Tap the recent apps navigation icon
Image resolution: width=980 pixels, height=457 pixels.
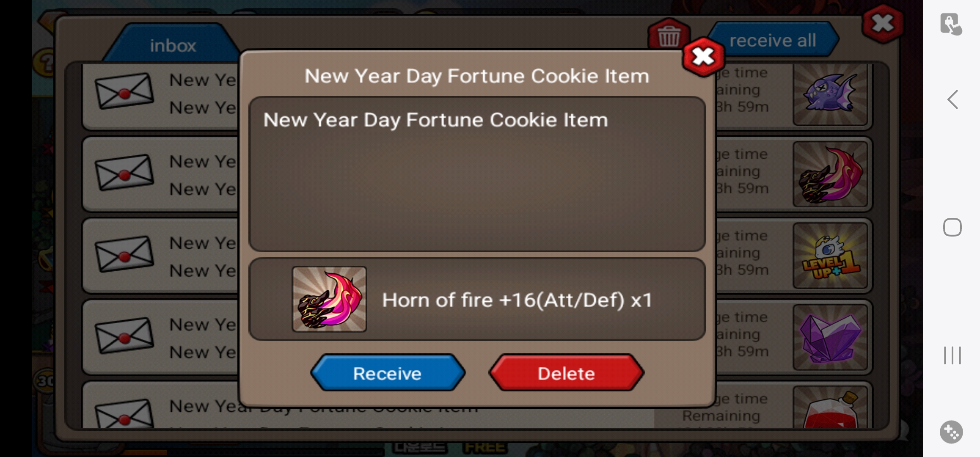tap(952, 355)
